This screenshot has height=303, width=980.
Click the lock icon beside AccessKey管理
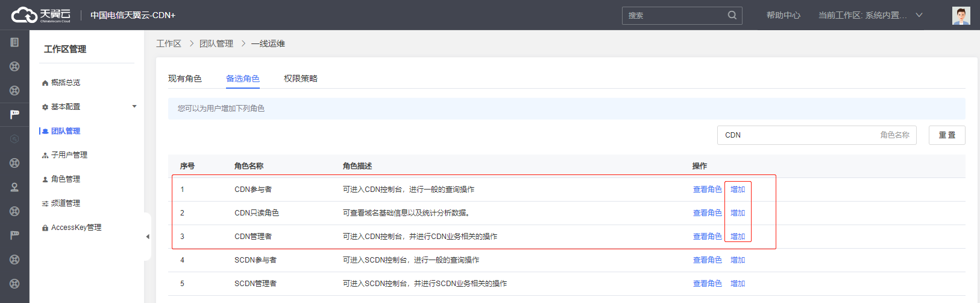(45, 228)
